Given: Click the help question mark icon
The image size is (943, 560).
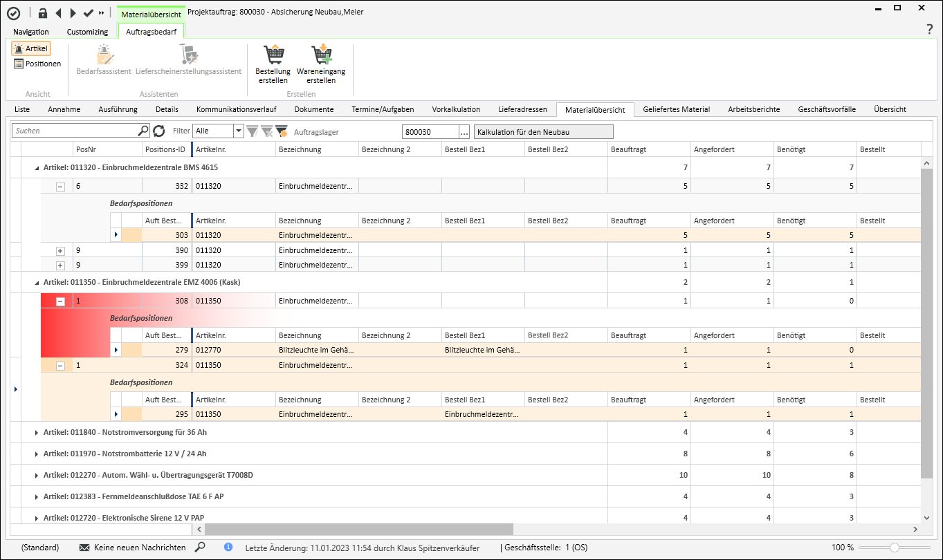Looking at the screenshot, I should click(929, 29).
